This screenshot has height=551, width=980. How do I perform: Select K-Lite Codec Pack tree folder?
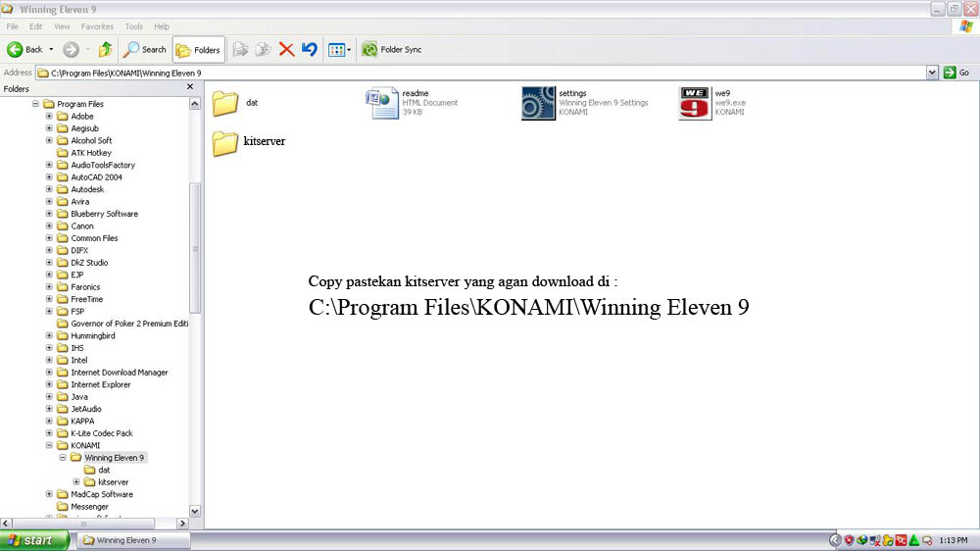pyautogui.click(x=101, y=432)
